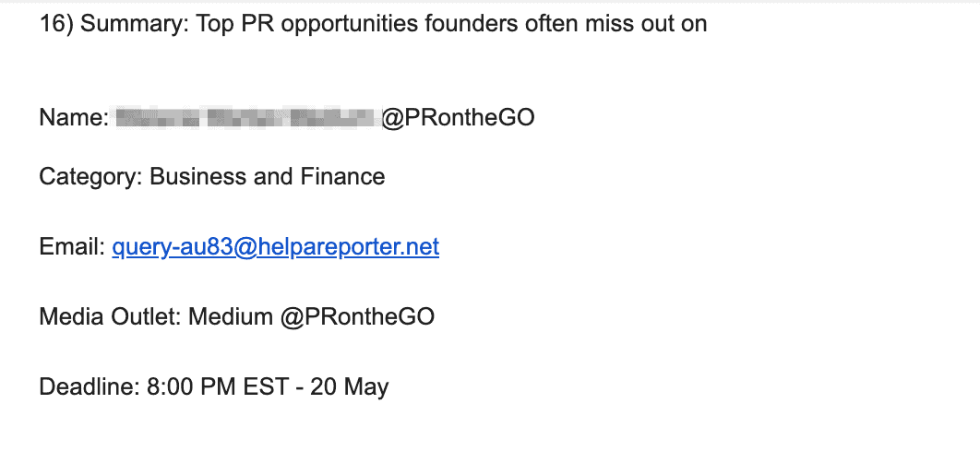Click the "Deadline:" label
Image resolution: width=980 pixels, height=463 pixels.
click(90, 386)
